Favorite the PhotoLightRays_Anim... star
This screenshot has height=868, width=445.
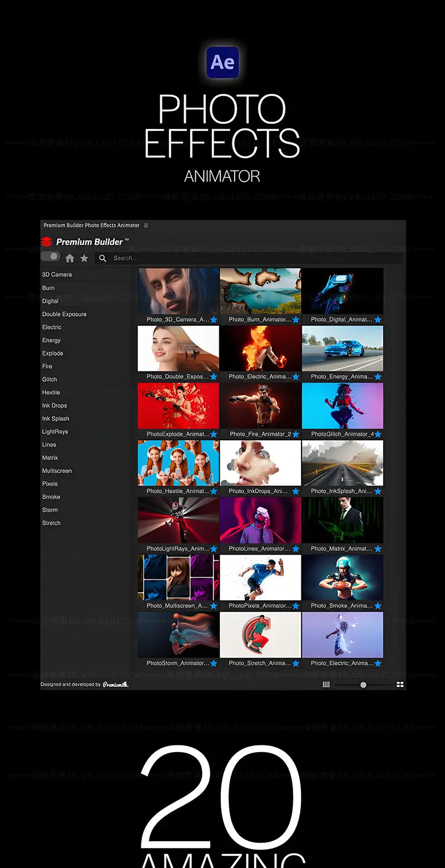(214, 549)
